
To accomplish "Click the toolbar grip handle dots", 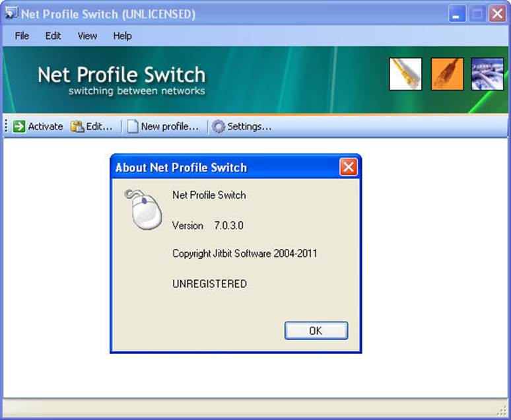I will pyautogui.click(x=6, y=126).
